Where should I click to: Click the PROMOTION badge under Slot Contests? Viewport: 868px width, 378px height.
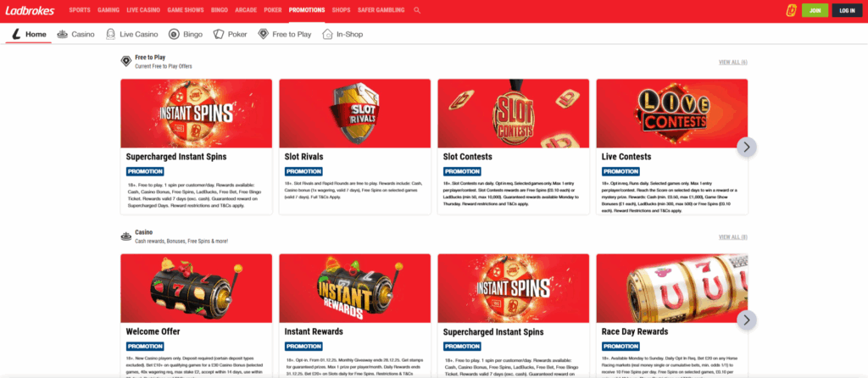click(462, 171)
